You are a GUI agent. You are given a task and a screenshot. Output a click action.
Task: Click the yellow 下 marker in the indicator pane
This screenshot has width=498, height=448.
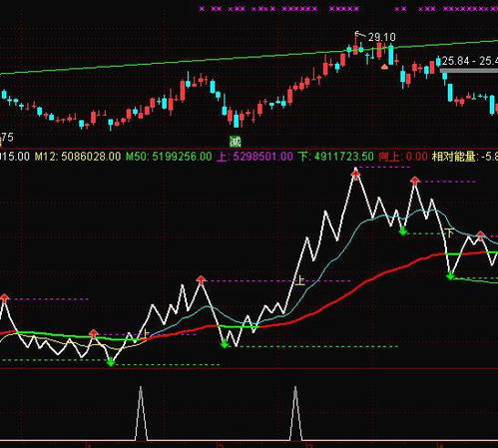449,232
